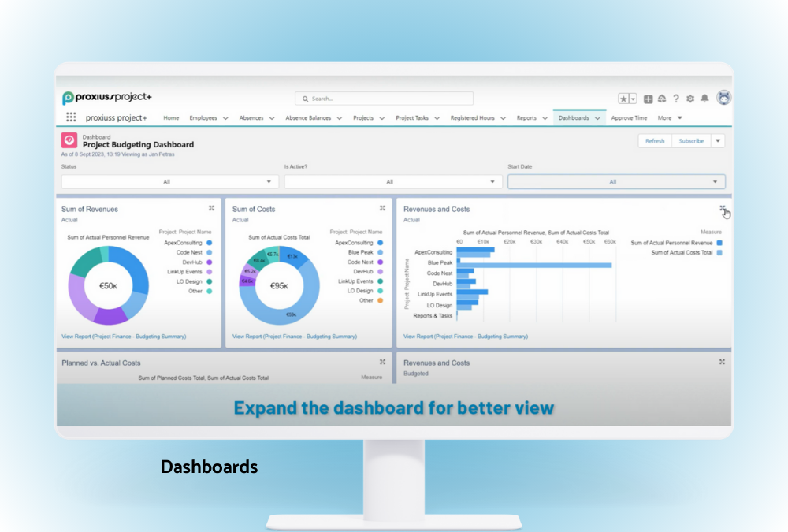Image resolution: width=788 pixels, height=532 pixels.
Task: Open the help question mark icon
Action: pos(676,99)
